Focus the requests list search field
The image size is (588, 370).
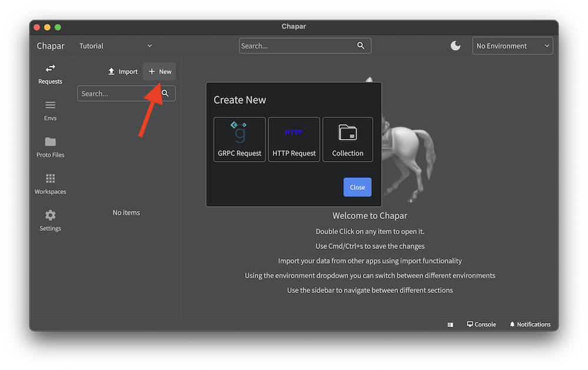click(x=116, y=93)
